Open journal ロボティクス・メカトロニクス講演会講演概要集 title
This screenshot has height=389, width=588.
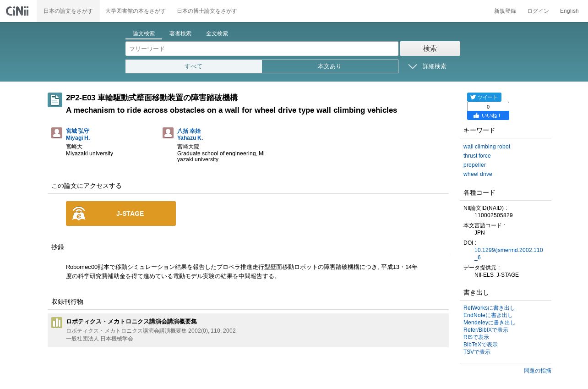coord(131,322)
